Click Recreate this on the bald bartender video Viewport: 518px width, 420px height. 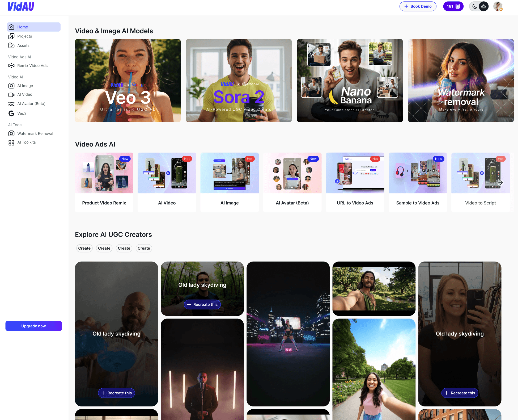(116, 393)
